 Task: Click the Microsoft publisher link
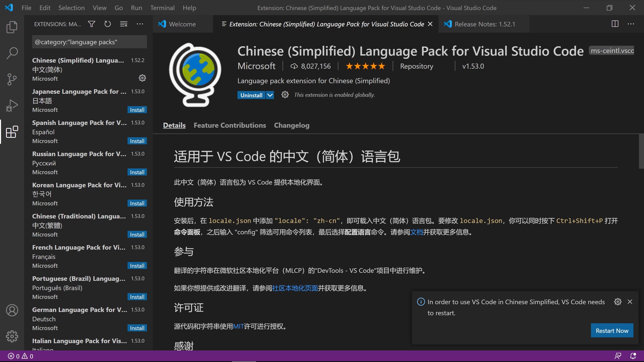point(256,66)
